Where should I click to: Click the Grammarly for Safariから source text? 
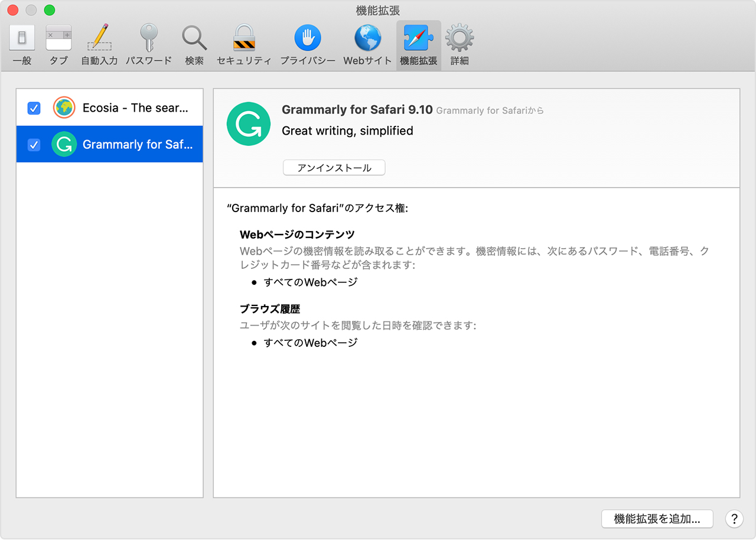click(x=490, y=110)
